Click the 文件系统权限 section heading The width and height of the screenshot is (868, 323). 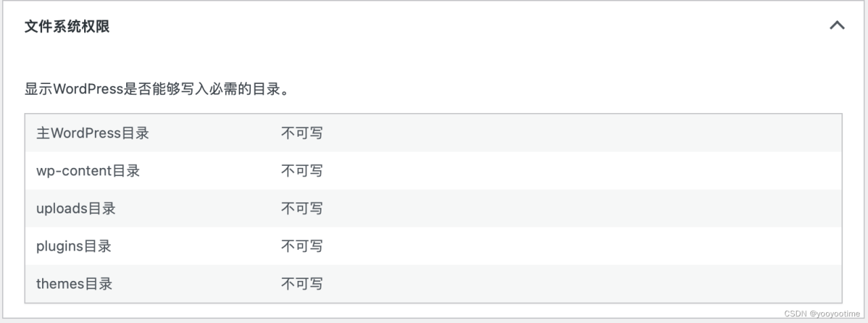point(67,26)
